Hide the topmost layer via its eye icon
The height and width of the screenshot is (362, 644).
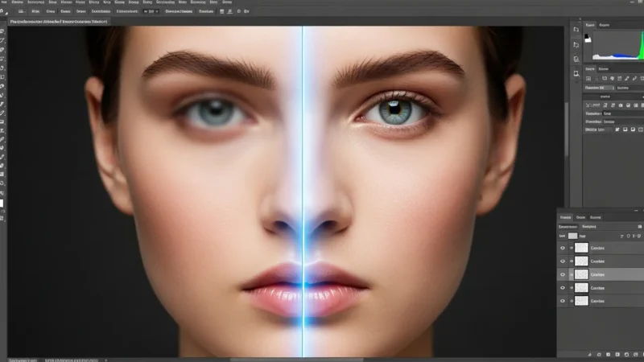[563, 248]
